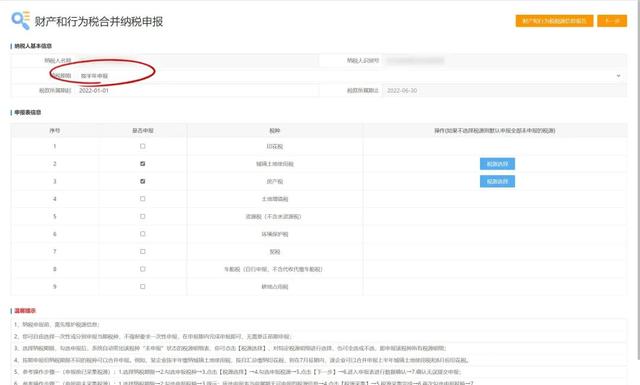Click the 耕地占用税 tax name cell
640x385 pixels.
[275, 287]
